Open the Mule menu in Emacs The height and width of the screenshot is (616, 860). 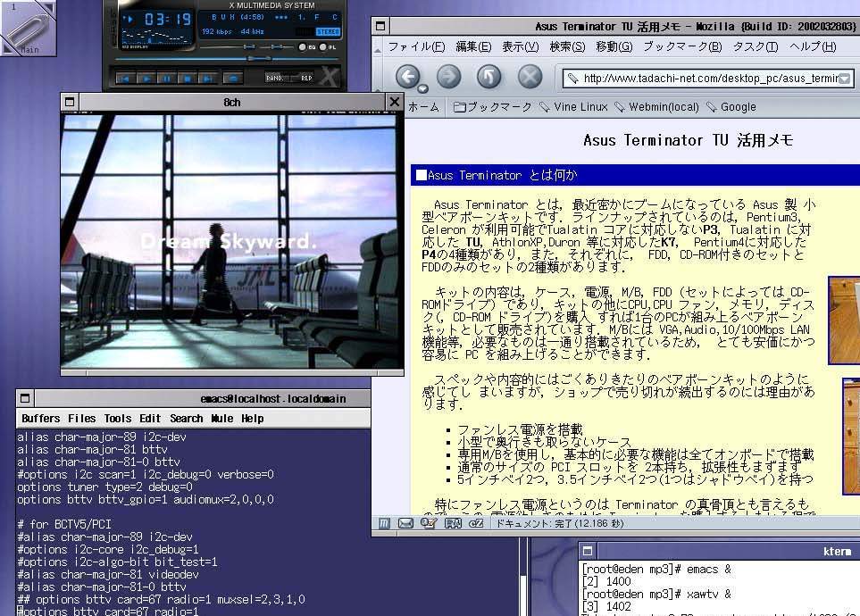point(222,419)
